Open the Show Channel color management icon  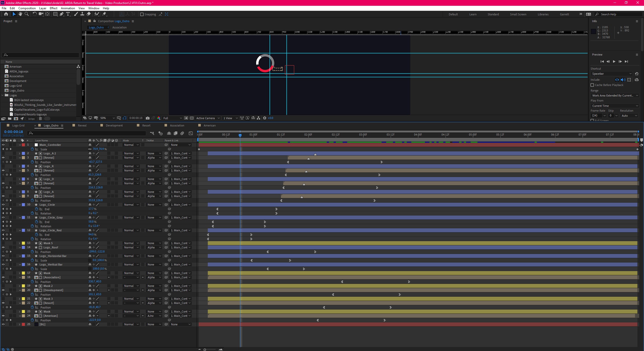click(159, 118)
